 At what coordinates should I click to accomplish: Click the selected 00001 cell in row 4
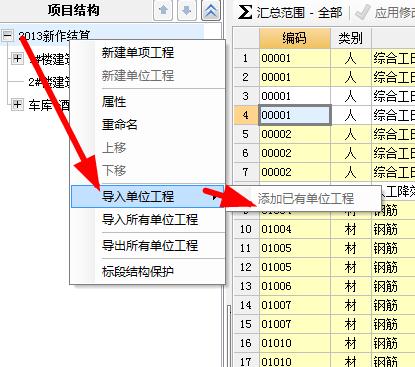click(x=295, y=115)
